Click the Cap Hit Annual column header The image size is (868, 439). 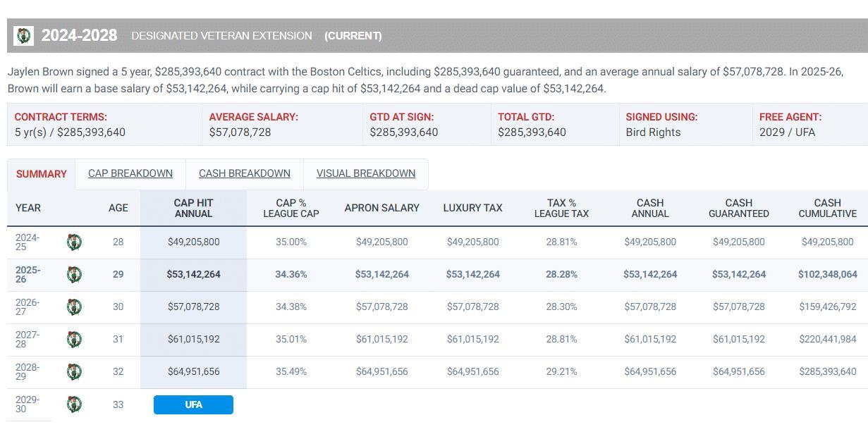[193, 208]
